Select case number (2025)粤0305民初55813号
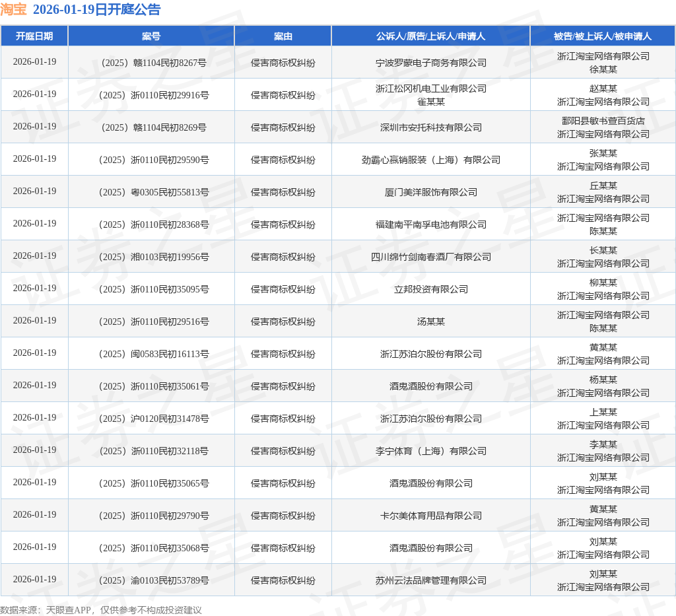The height and width of the screenshot is (616, 676). [x=154, y=192]
